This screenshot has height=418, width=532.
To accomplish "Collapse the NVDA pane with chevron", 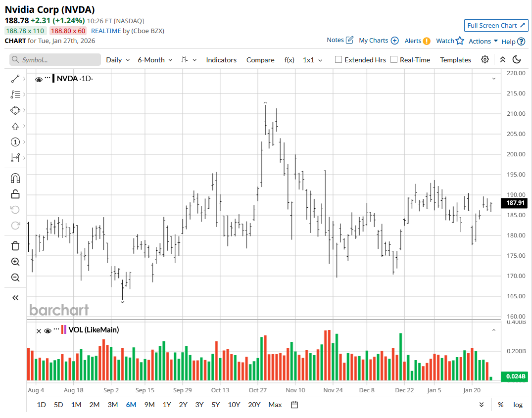I will (494, 79).
